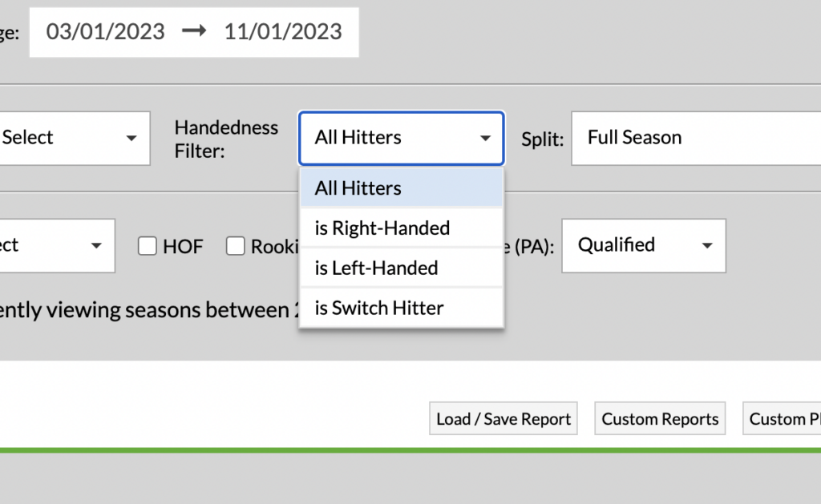Click the end date field 11/01/2023

282,32
